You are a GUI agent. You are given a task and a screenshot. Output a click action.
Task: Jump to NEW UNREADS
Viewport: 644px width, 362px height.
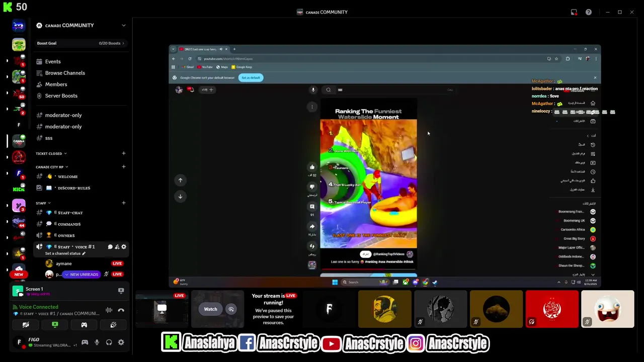[80, 275]
